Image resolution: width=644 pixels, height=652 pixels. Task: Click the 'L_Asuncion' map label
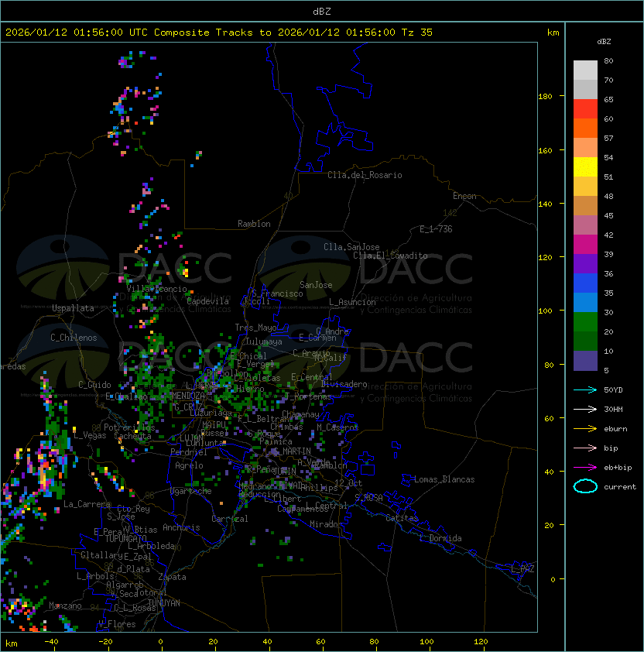click(352, 302)
